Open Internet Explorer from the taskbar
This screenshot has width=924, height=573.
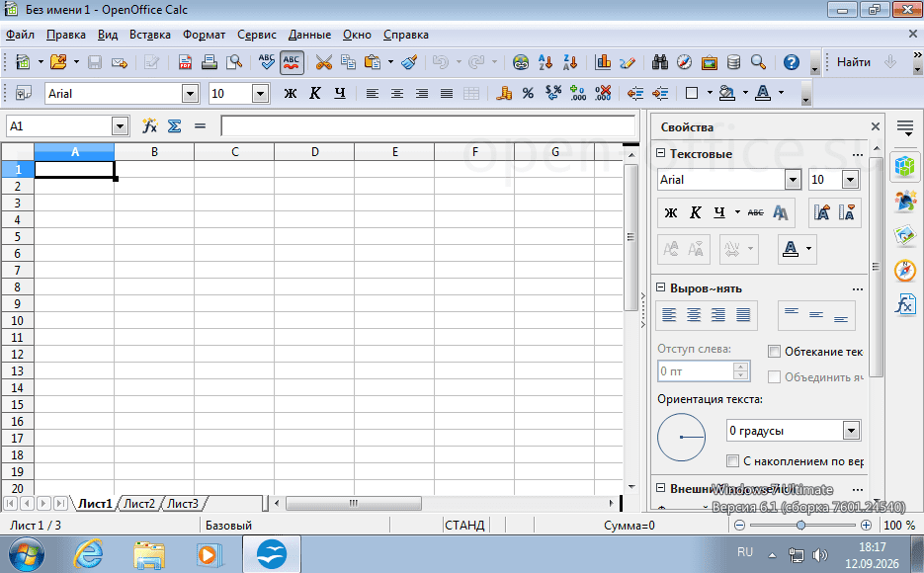click(88, 554)
